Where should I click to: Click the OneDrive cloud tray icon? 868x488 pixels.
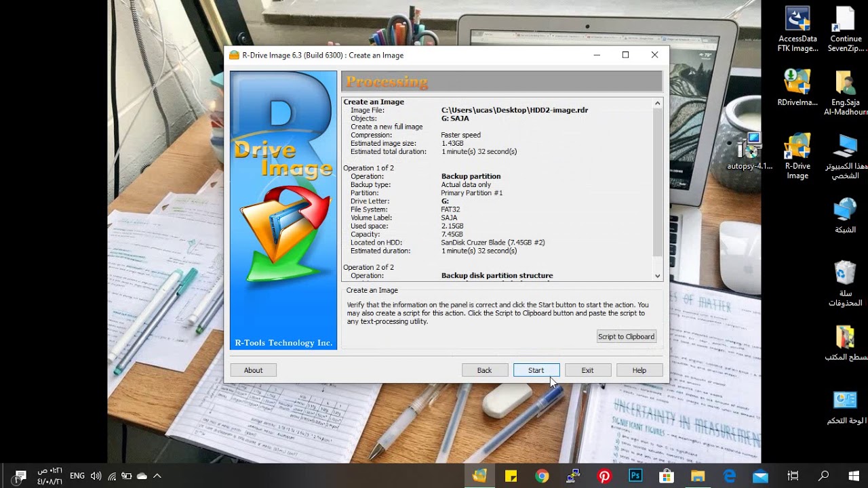pyautogui.click(x=142, y=476)
